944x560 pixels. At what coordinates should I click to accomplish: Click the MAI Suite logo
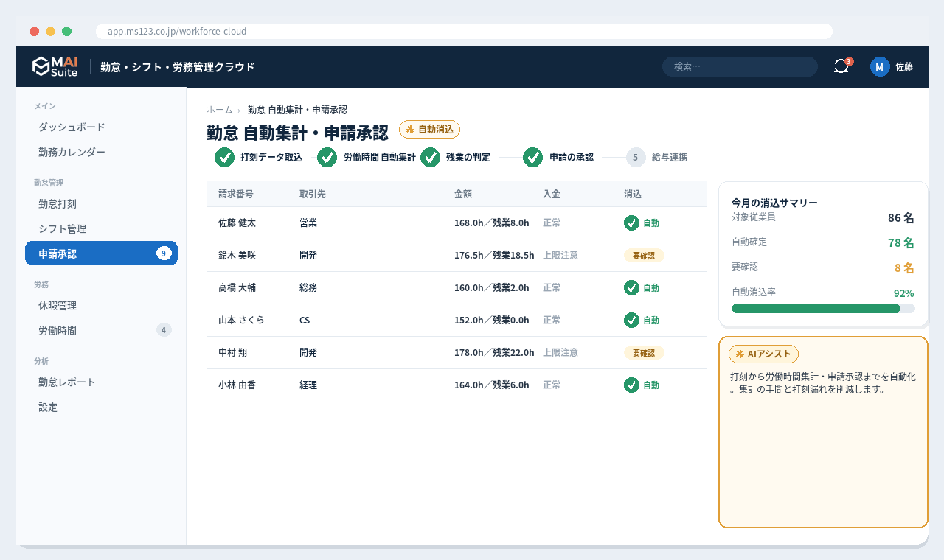coord(55,66)
